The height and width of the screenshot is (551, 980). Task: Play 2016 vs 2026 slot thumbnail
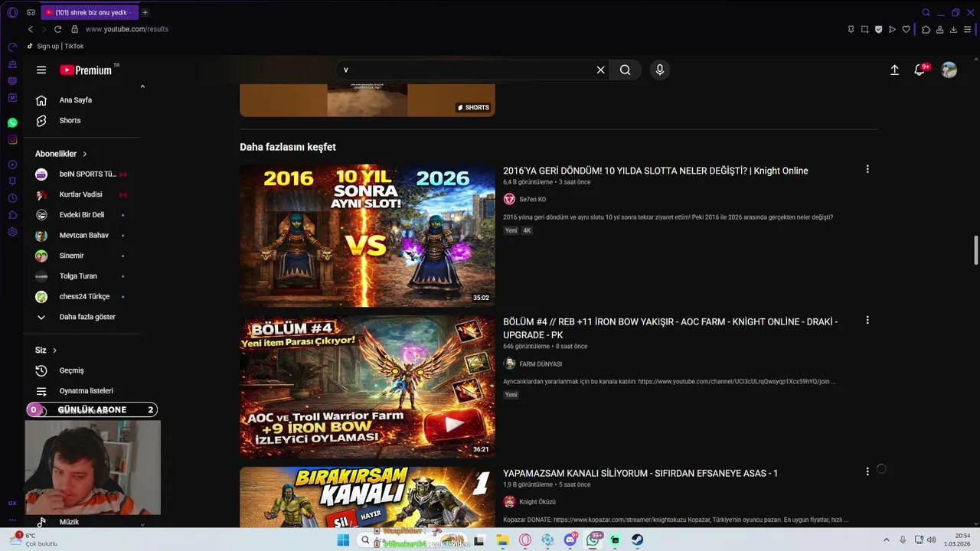(x=367, y=236)
